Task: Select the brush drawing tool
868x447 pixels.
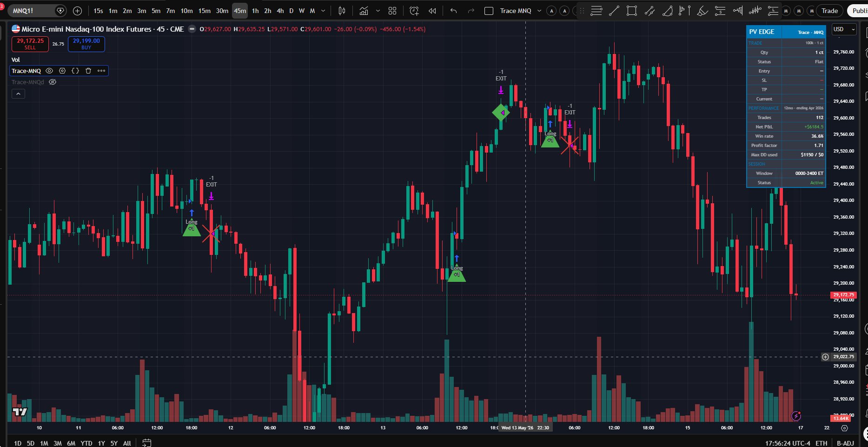Action: 702,11
